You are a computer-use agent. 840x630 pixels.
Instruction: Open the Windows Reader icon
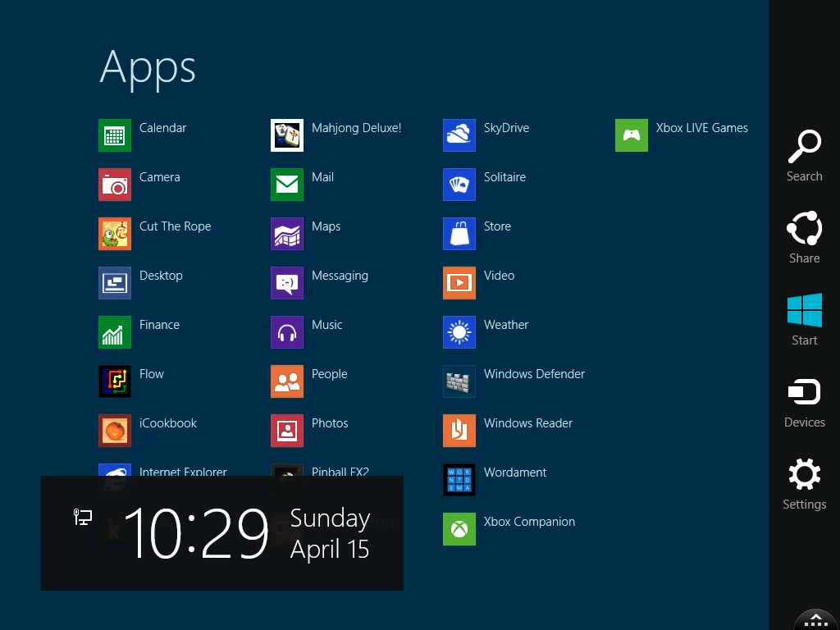[x=459, y=431]
